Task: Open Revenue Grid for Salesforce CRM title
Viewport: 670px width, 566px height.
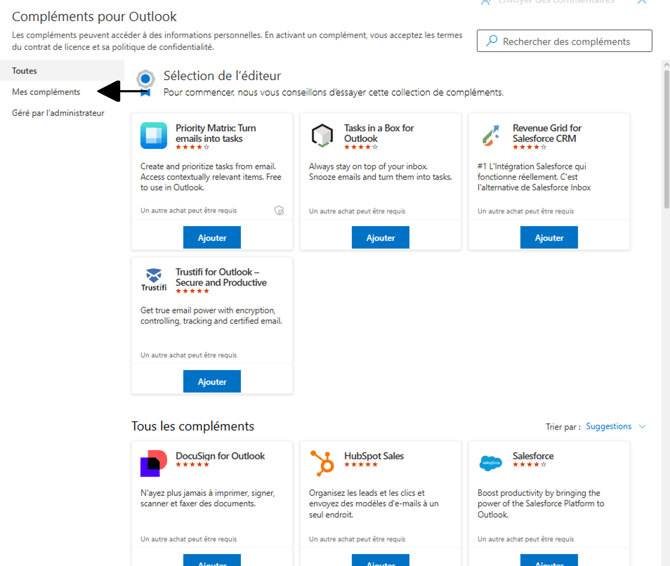Action: [547, 133]
